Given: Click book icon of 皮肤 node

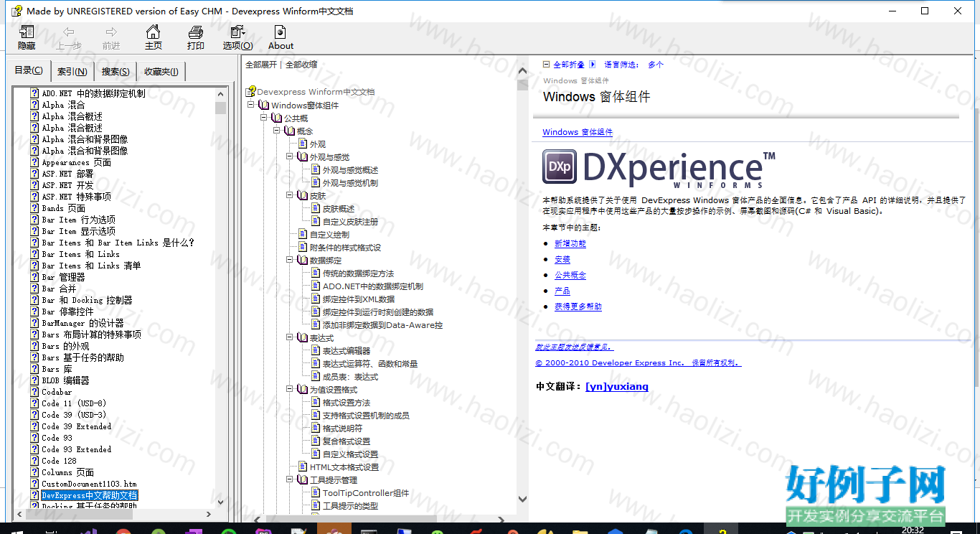Looking at the screenshot, I should click(x=302, y=196).
